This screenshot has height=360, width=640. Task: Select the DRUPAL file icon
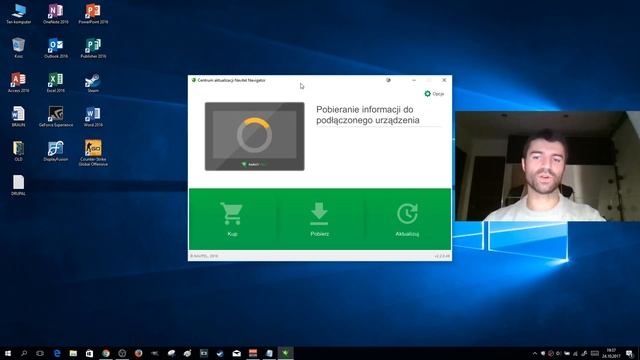point(18,185)
